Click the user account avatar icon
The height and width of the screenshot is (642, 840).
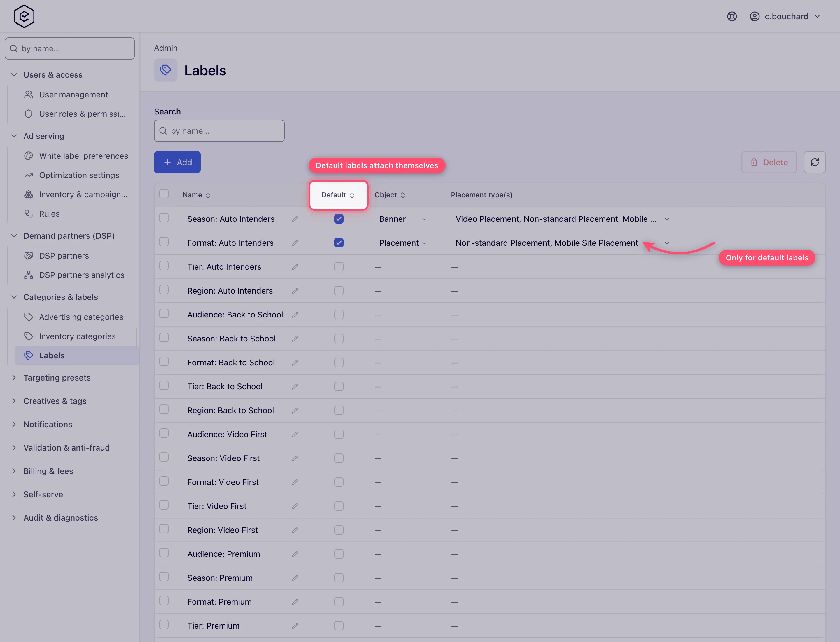(755, 16)
